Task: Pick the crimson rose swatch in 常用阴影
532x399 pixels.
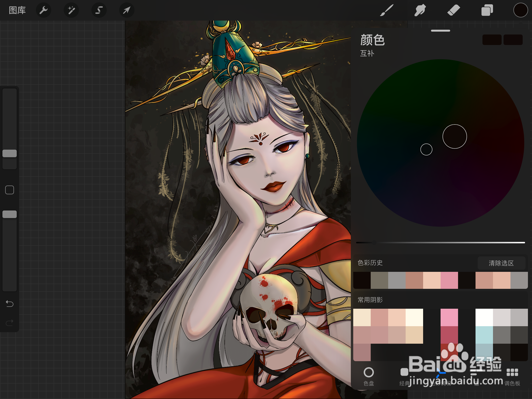Action: (449, 335)
